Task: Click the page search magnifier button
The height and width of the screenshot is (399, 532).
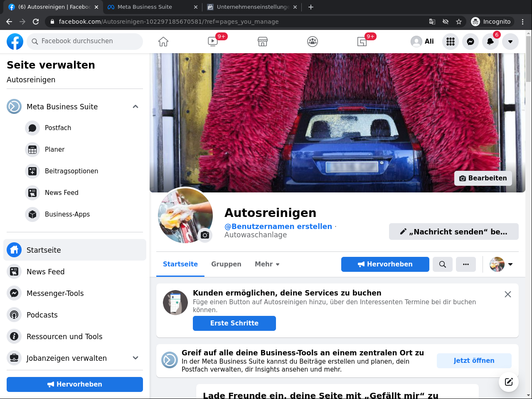Action: [x=443, y=264]
